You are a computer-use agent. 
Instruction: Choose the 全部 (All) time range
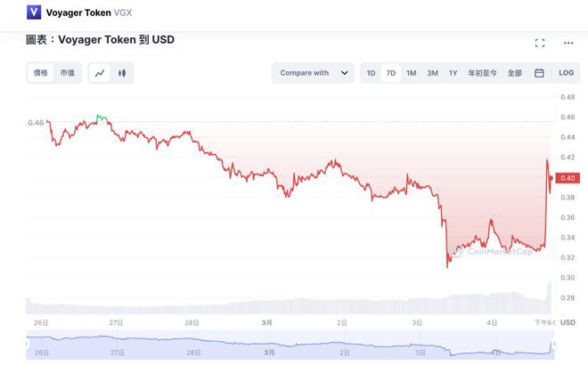tap(515, 73)
